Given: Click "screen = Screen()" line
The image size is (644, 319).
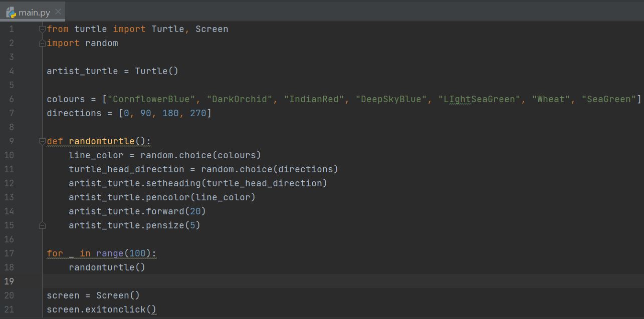Looking at the screenshot, I should tap(93, 295).
